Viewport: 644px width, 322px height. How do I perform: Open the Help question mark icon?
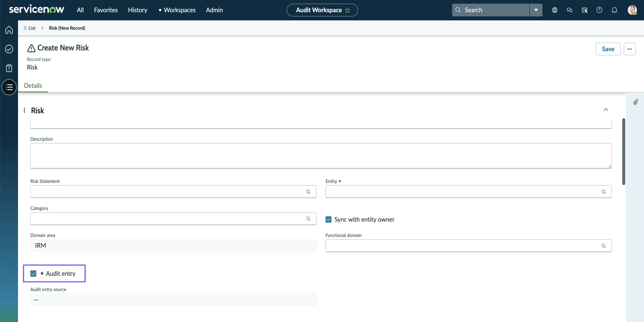(599, 10)
